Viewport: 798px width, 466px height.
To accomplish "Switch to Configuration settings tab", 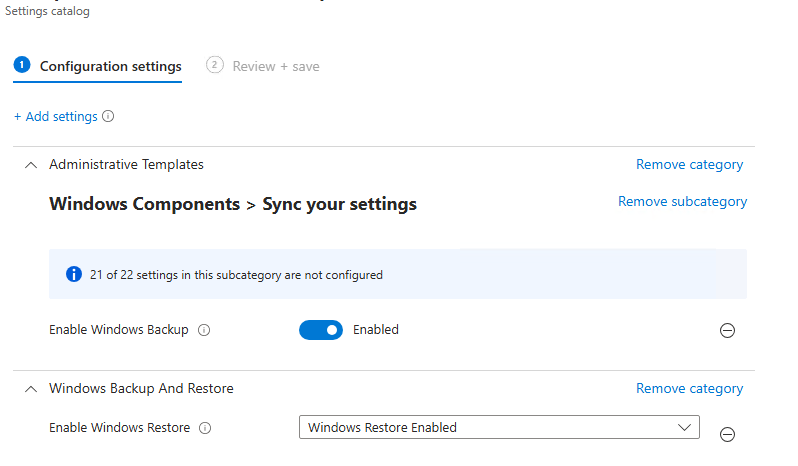I will pyautogui.click(x=98, y=66).
